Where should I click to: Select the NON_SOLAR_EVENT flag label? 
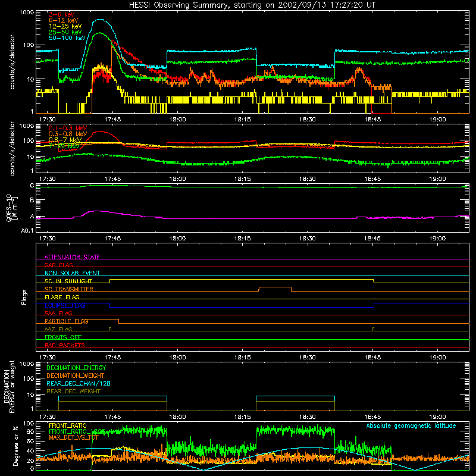72,273
